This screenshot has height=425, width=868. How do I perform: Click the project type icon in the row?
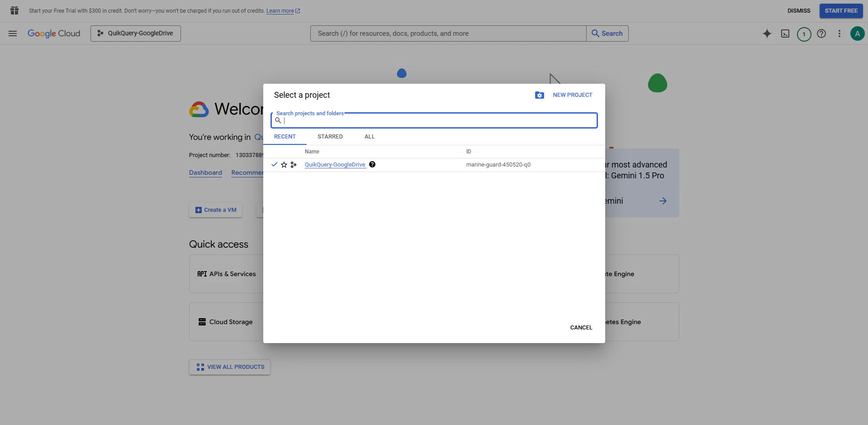point(294,165)
